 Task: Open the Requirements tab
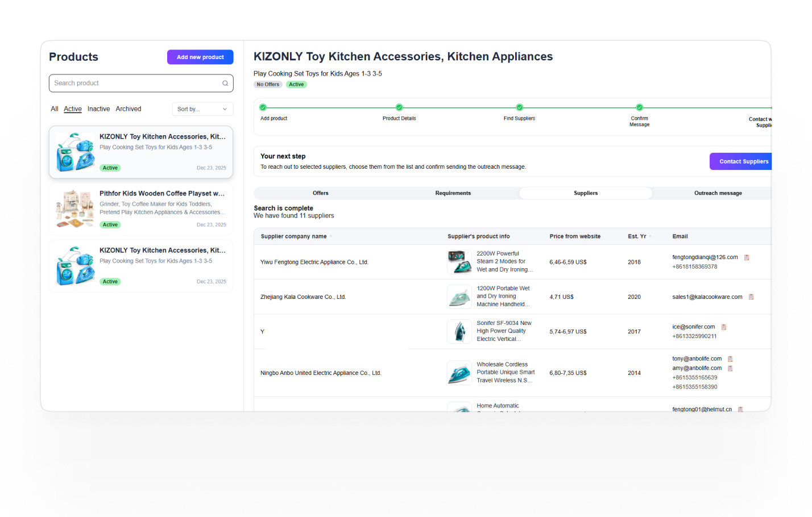tap(453, 193)
